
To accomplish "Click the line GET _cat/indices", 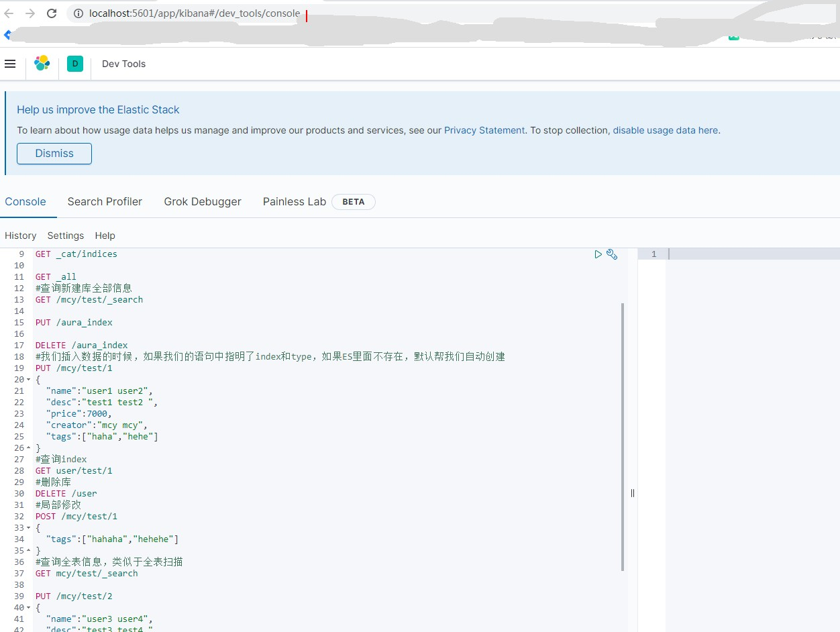I will 76,254.
